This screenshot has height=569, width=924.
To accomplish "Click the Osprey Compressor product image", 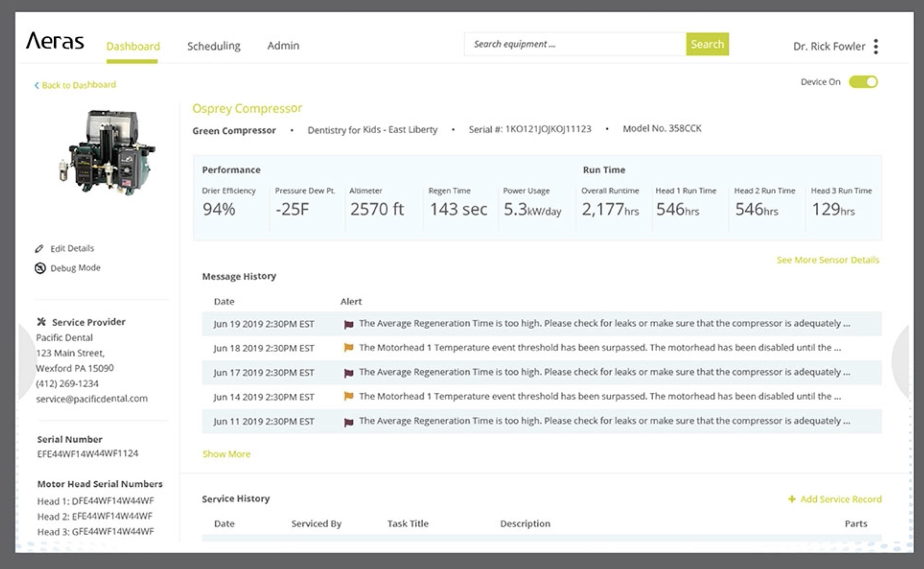I will tap(107, 152).
